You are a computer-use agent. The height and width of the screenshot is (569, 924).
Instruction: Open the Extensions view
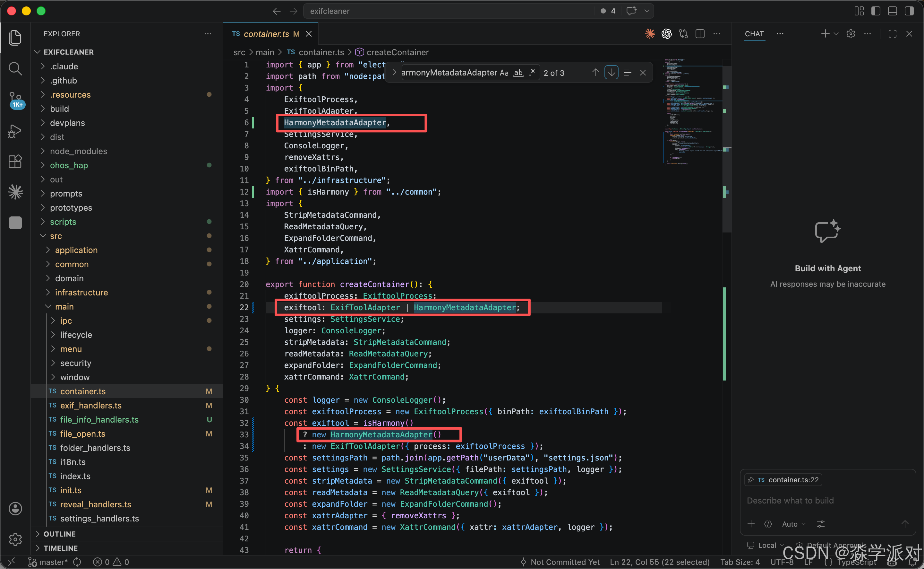[15, 162]
